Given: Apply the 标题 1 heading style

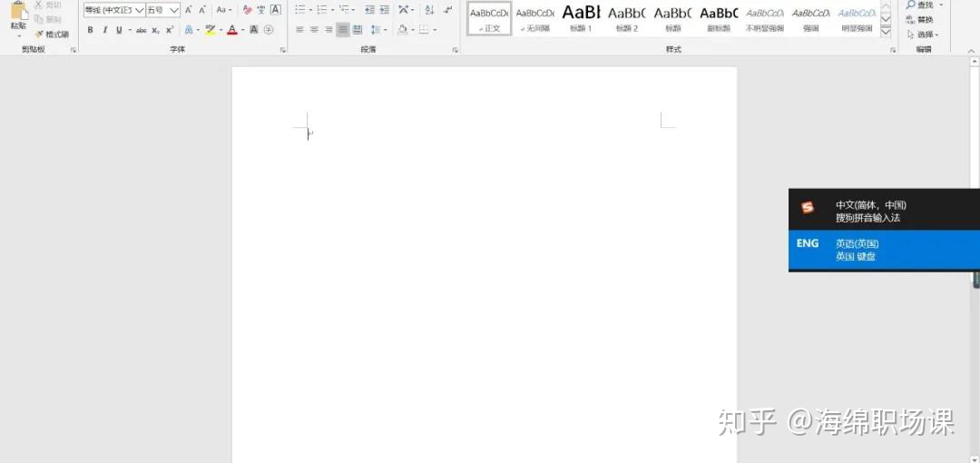Looking at the screenshot, I should (x=581, y=18).
